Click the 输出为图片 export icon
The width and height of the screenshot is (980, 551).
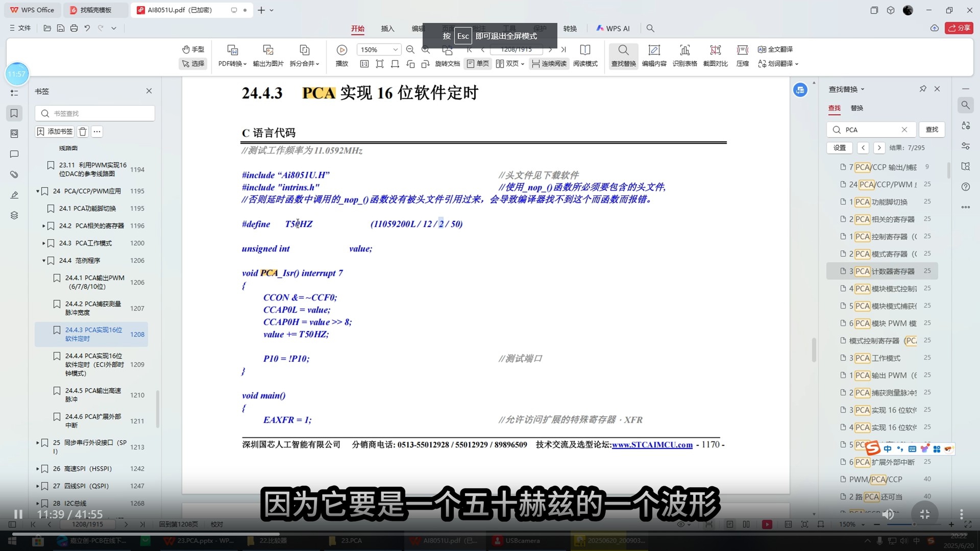pyautogui.click(x=268, y=50)
